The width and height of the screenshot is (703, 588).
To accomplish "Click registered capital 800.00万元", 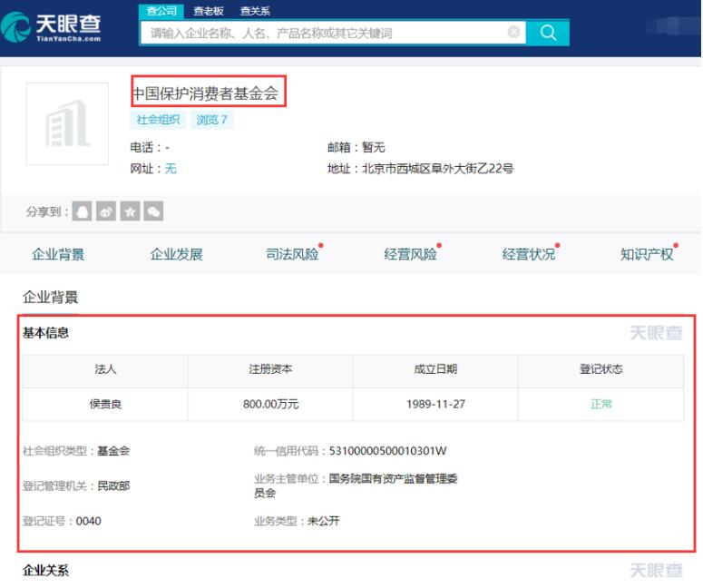I will (x=271, y=404).
